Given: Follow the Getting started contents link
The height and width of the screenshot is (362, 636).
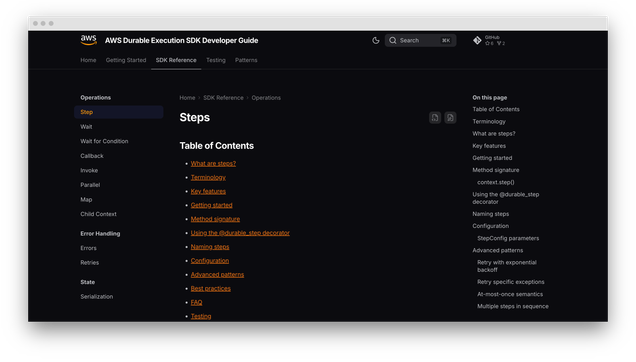Looking at the screenshot, I should click(x=211, y=205).
